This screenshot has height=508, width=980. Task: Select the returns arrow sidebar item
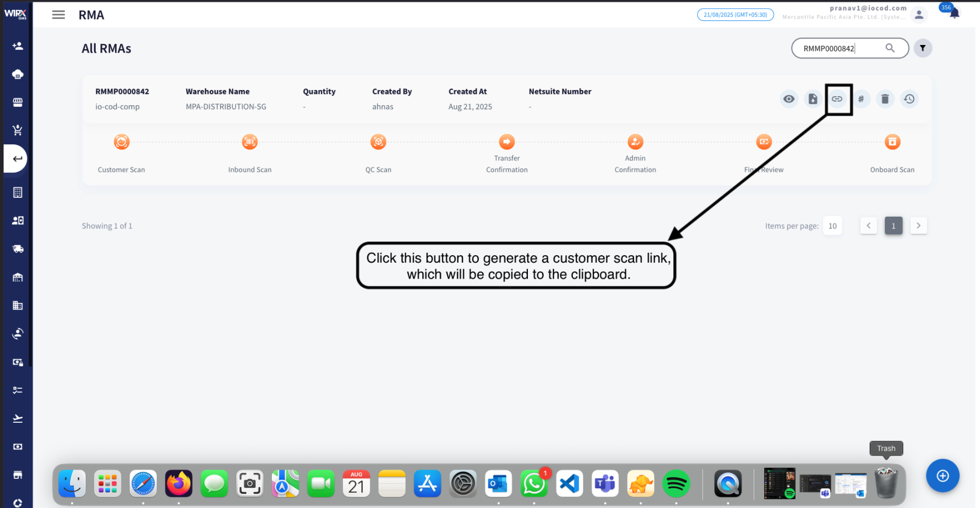(17, 159)
